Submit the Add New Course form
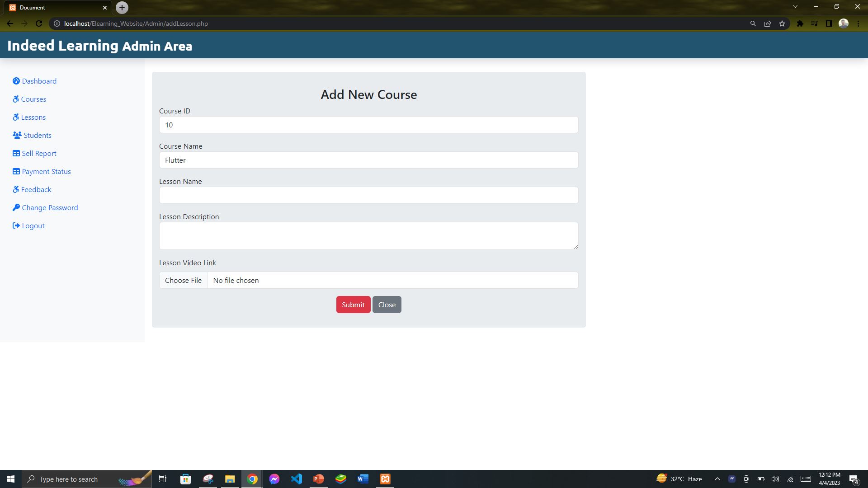The image size is (868, 488). [x=353, y=305]
